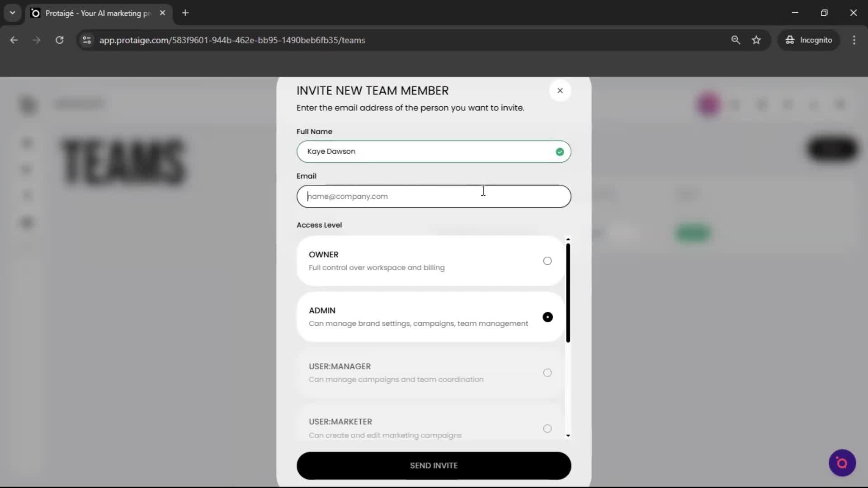Reload the current page
Viewport: 868px width, 488px height.
59,40
